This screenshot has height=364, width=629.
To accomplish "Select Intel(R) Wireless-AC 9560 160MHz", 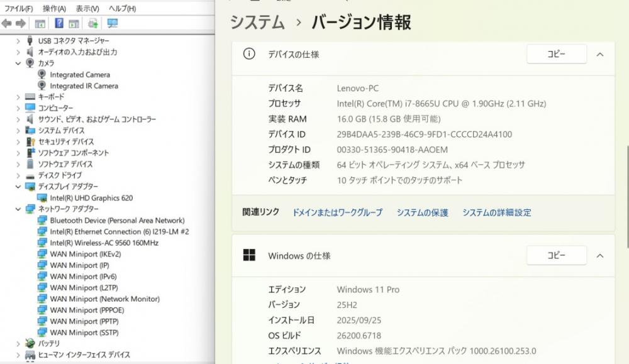I will 104,243.
